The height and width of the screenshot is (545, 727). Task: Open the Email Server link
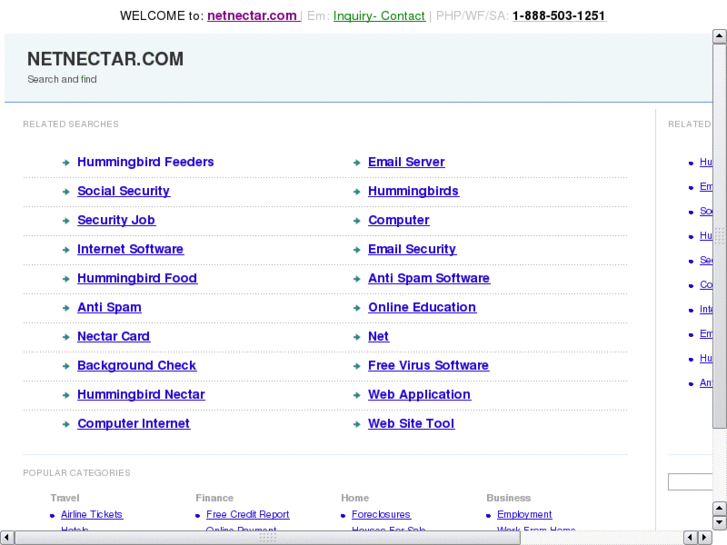click(x=406, y=162)
